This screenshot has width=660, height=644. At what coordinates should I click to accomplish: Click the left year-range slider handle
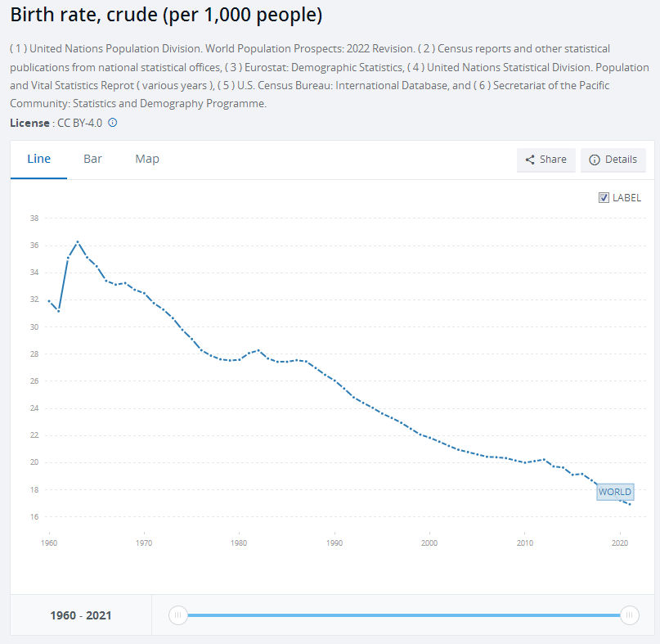coord(178,615)
